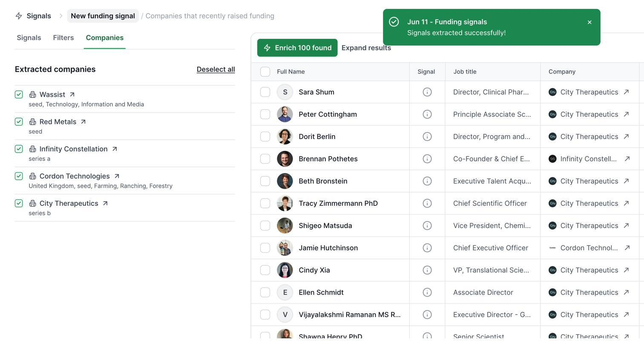This screenshot has width=644, height=346.
Task: Uncheck the Infinity Constellation company checkbox
Action: coord(19,149)
